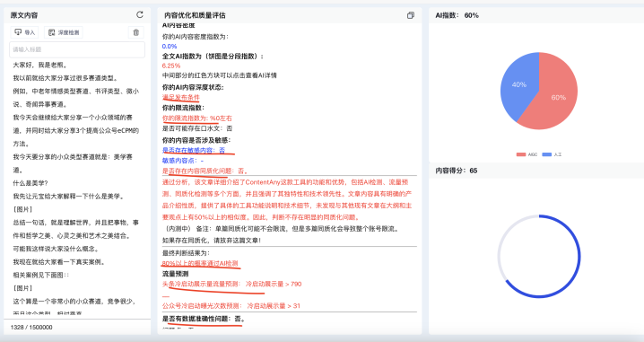Click 80%以上的概率通过AI检测 result

click(200, 264)
